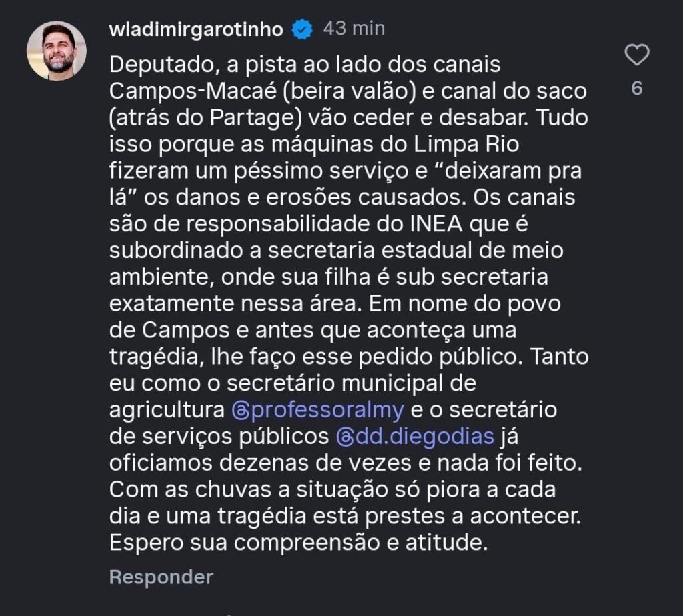Open the wladimirgarotinho username link
The height and width of the screenshot is (616, 683).
(196, 29)
